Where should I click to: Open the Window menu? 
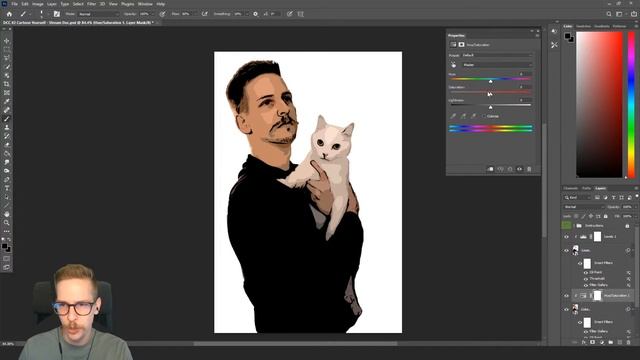point(145,4)
